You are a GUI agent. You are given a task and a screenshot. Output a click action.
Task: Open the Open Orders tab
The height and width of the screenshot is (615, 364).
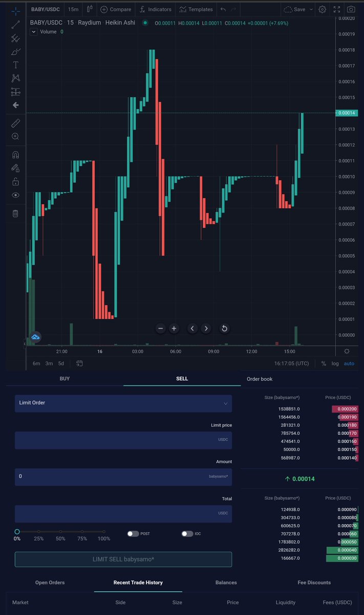pos(50,582)
